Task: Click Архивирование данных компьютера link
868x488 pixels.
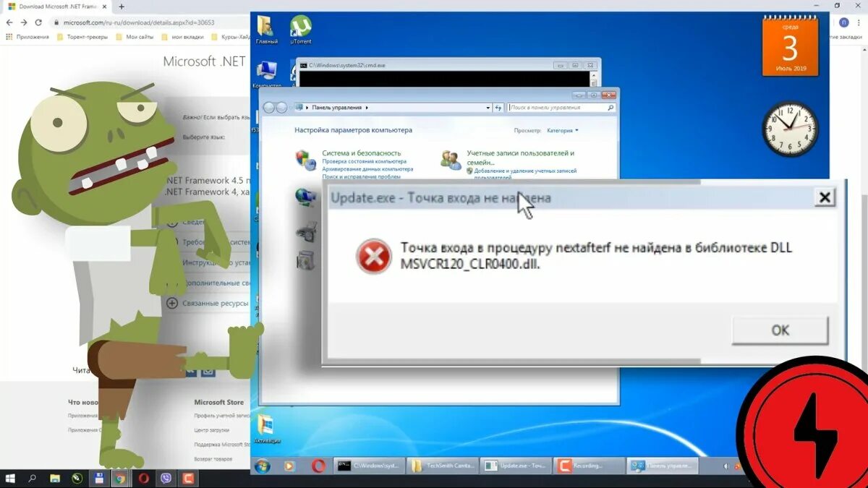Action: tap(367, 169)
